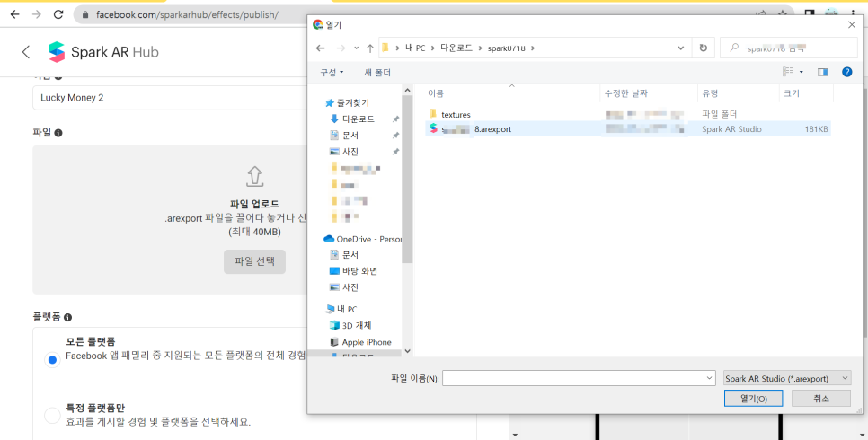
Task: Select 사진 under 즐겨찾기
Action: [x=350, y=152]
